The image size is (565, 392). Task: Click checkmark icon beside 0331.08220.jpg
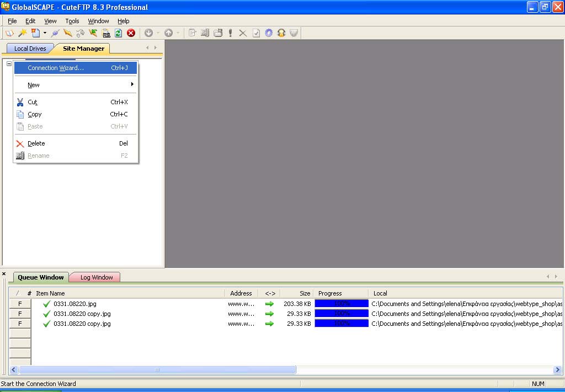[x=46, y=304]
